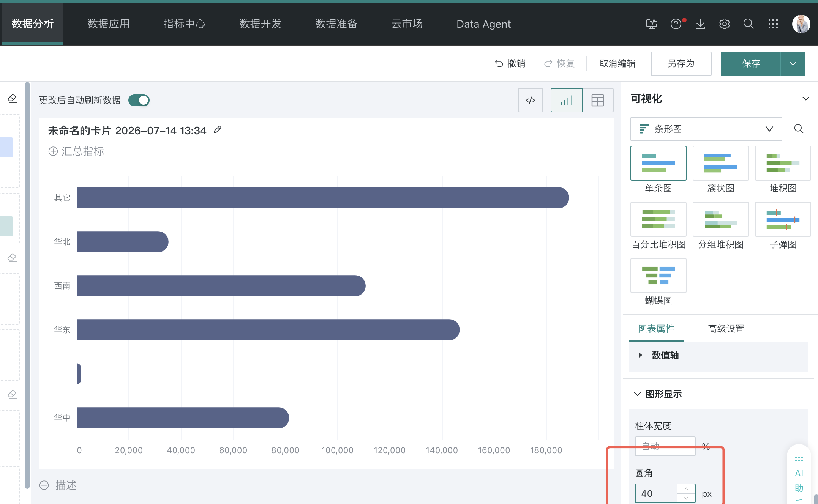
Task: Click the 华北 bar in chart
Action: [x=122, y=242]
